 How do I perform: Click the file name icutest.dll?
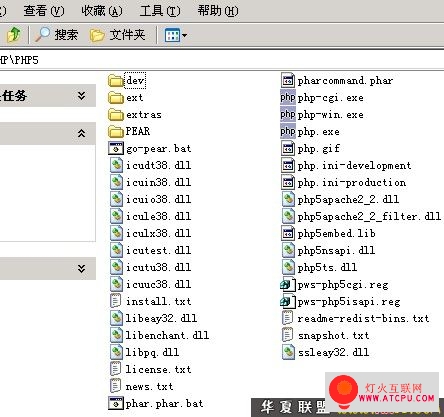158,250
